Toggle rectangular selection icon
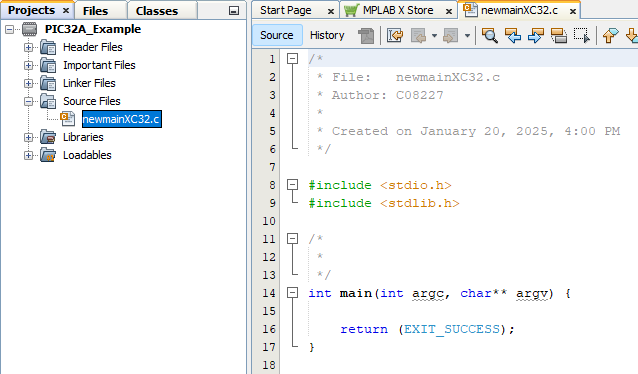 point(581,36)
